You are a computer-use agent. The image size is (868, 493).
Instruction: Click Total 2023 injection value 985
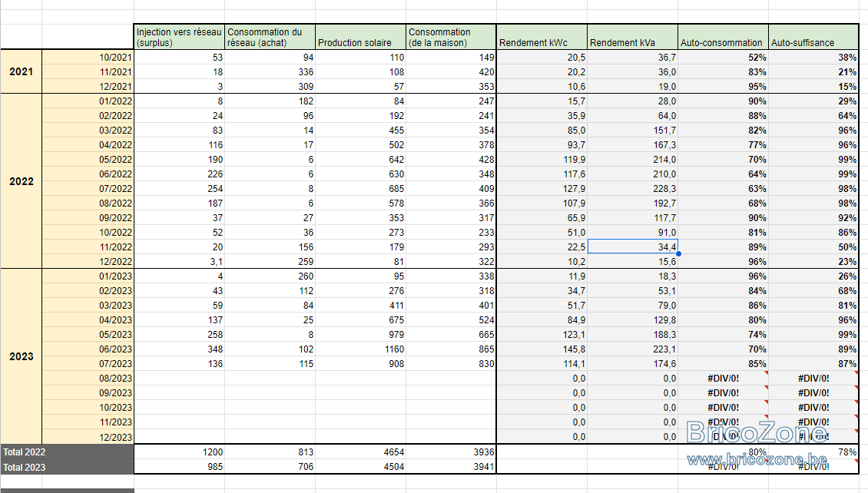pyautogui.click(x=179, y=467)
